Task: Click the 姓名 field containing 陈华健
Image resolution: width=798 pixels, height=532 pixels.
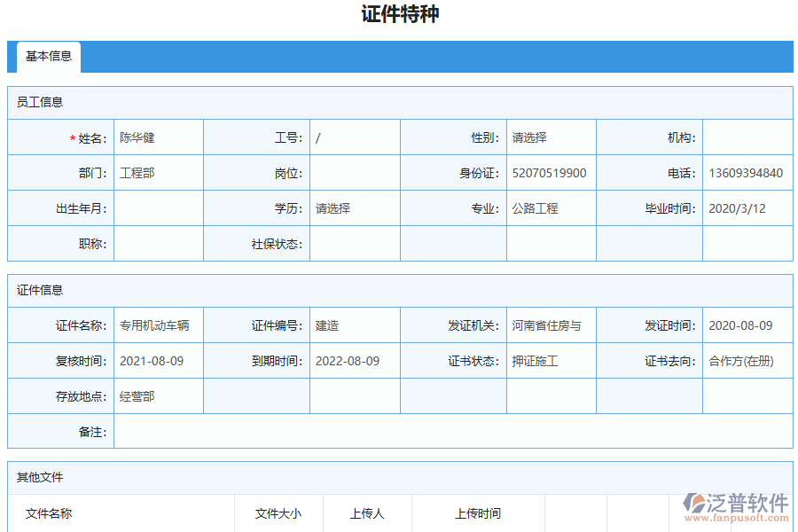Action: point(159,137)
